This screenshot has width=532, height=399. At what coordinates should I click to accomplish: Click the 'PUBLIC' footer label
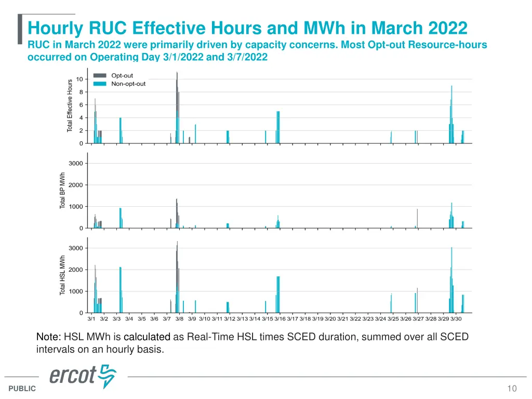coord(22,389)
